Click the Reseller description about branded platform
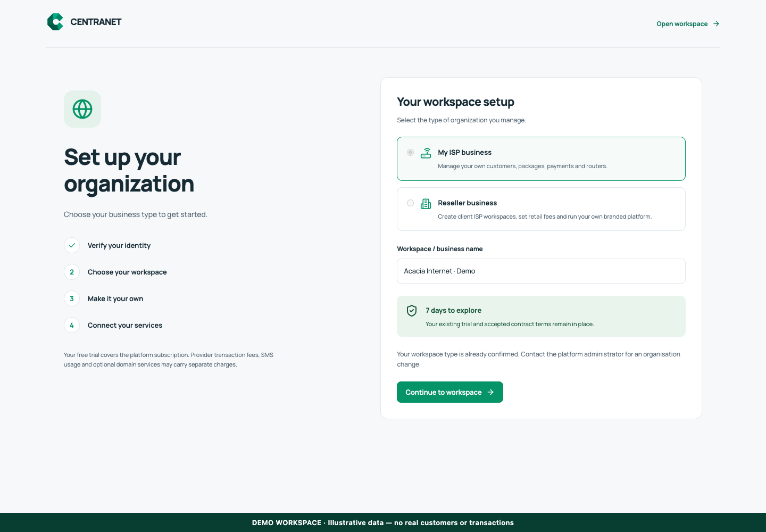Image resolution: width=766 pixels, height=532 pixels. 545,217
